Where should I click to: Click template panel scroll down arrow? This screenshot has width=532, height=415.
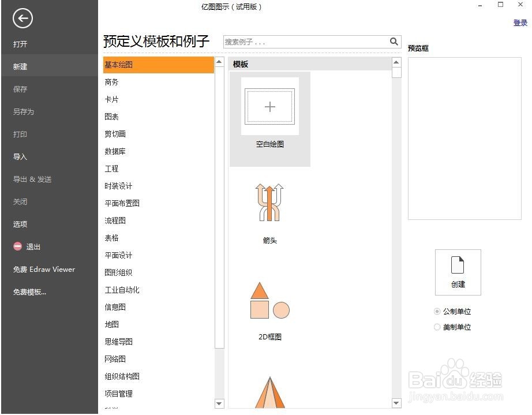point(396,403)
